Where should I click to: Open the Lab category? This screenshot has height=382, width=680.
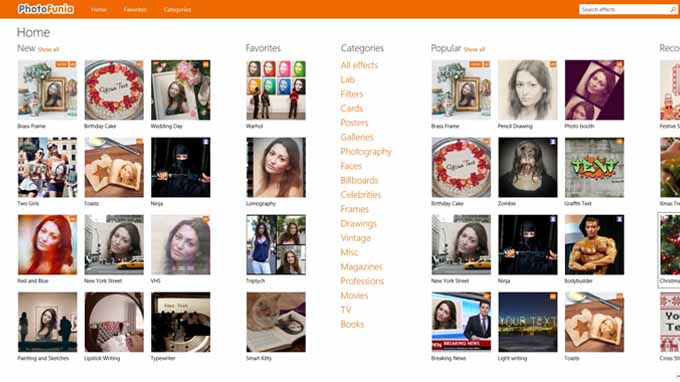click(347, 80)
